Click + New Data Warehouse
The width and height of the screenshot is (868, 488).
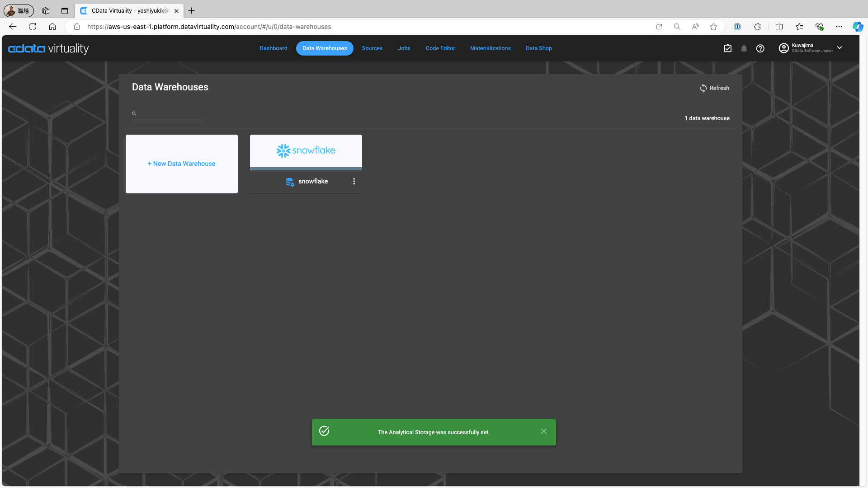181,164
